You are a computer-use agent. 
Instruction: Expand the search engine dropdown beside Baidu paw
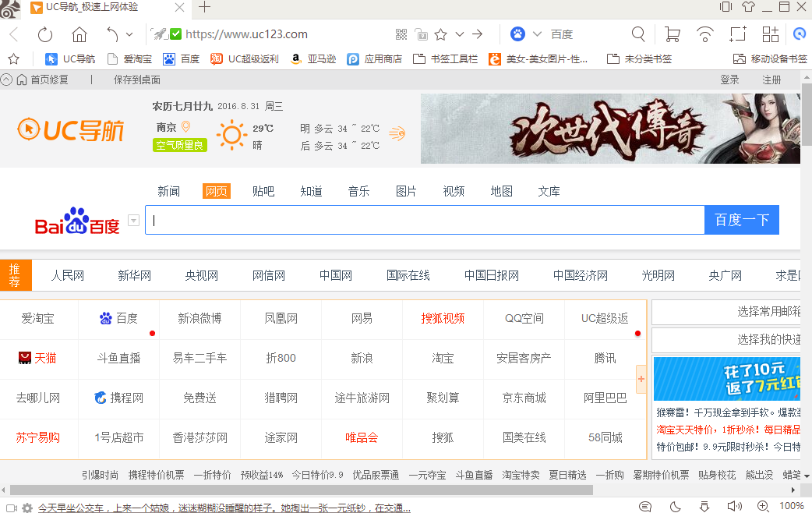coord(537,34)
